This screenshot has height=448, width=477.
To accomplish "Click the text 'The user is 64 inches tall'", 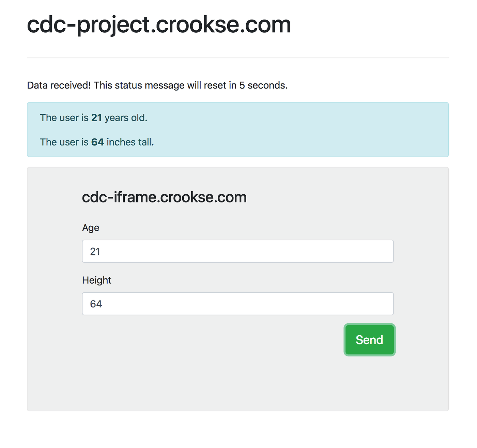I will click(x=97, y=142).
